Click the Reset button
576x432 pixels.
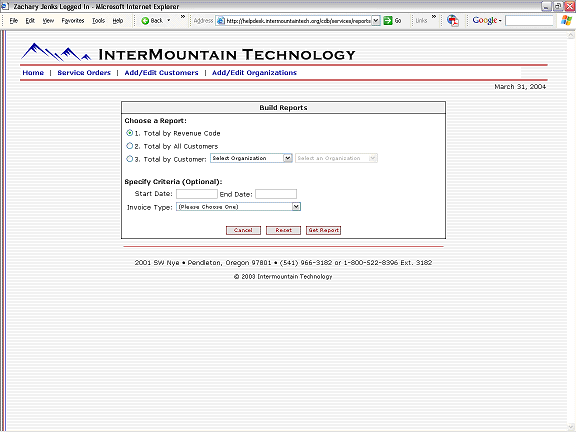tap(283, 230)
